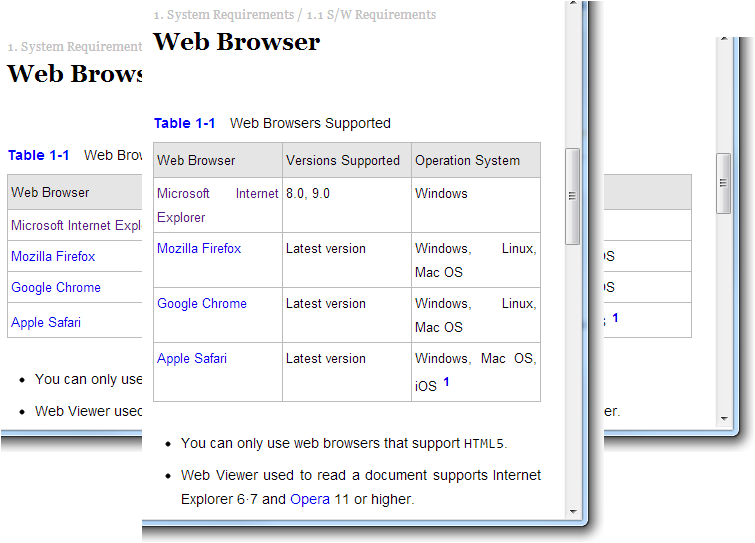Follow Google Chrome link in the background window
This screenshot has width=755, height=543.
coord(56,287)
